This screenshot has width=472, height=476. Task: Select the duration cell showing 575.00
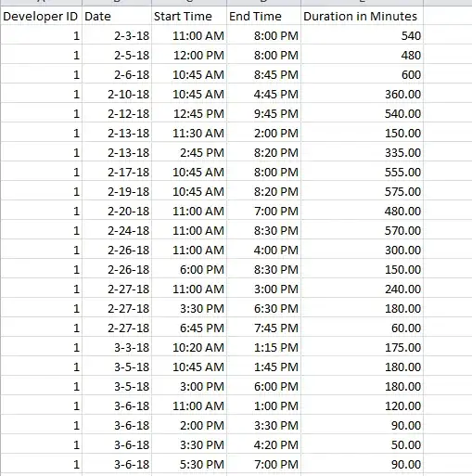[x=362, y=191]
